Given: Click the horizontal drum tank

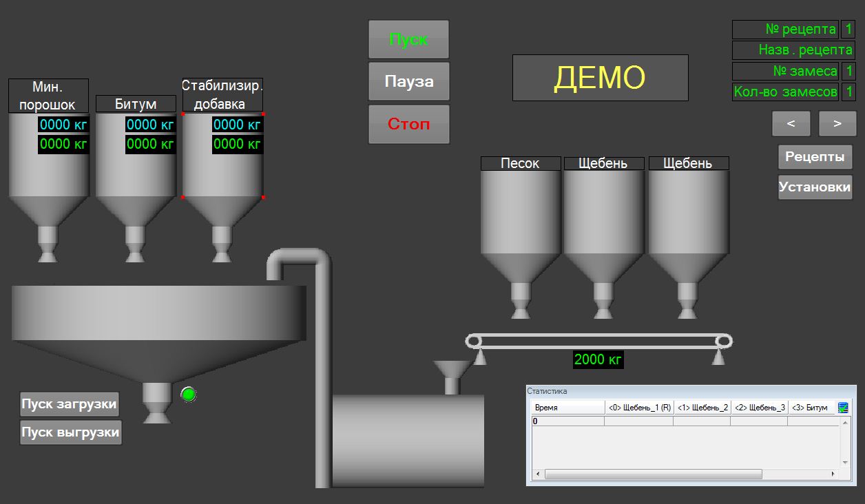Looking at the screenshot, I should [408, 441].
